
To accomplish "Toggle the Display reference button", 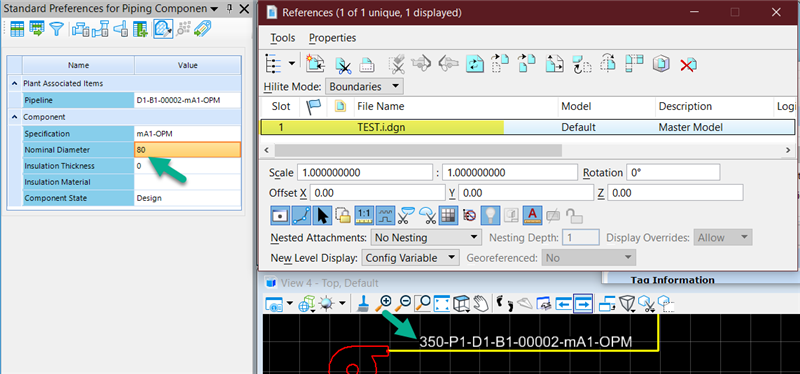I will coord(280,216).
